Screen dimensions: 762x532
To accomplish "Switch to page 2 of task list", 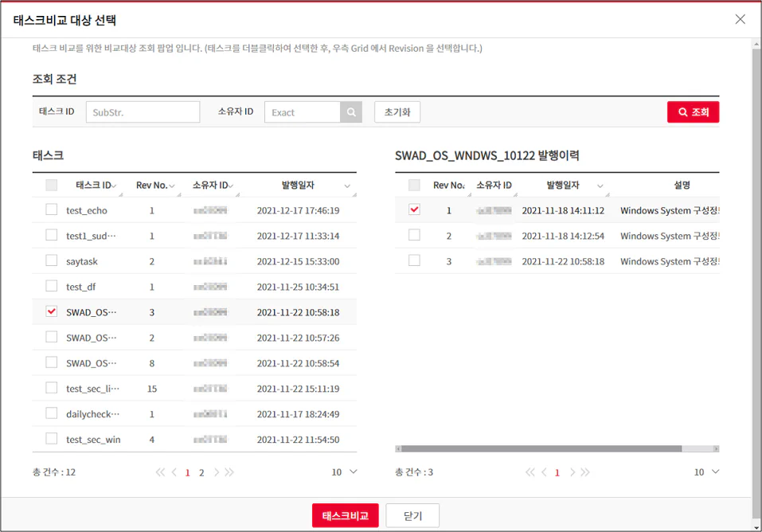I will click(201, 473).
